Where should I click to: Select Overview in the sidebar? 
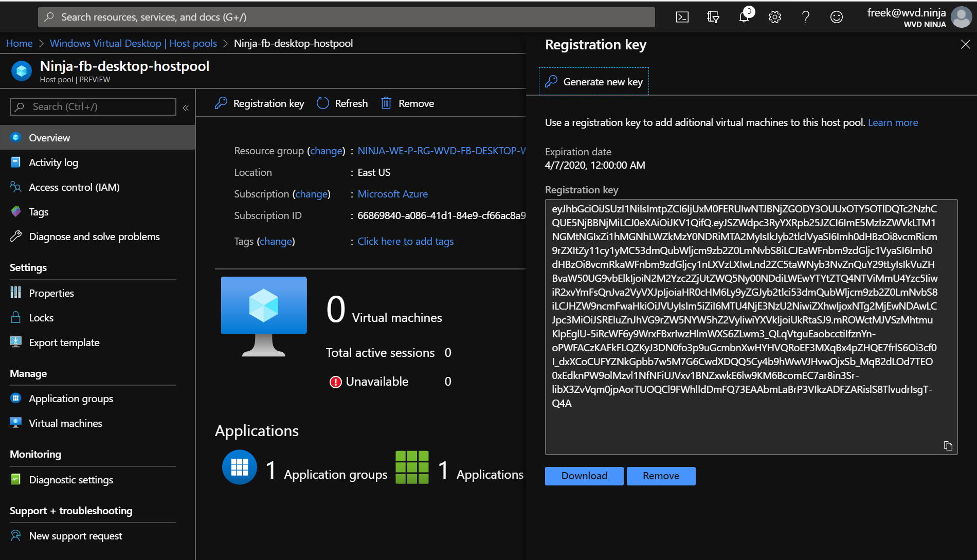[x=98, y=138]
